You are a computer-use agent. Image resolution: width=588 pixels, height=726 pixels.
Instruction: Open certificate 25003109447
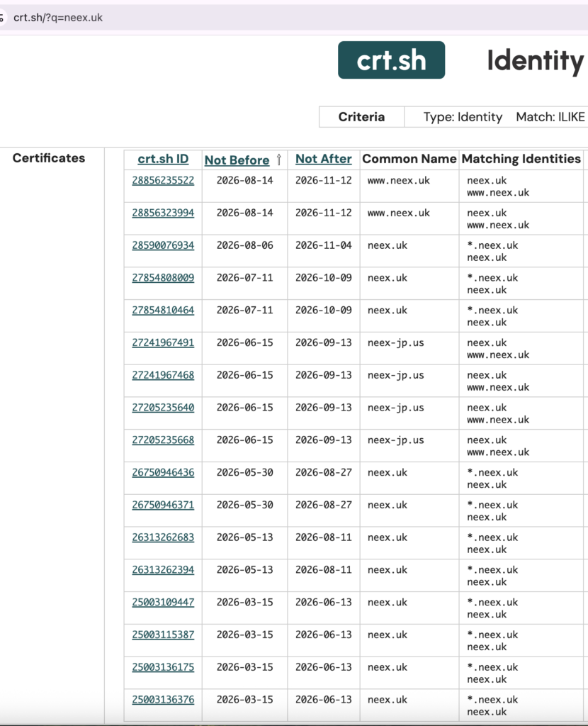pos(163,602)
